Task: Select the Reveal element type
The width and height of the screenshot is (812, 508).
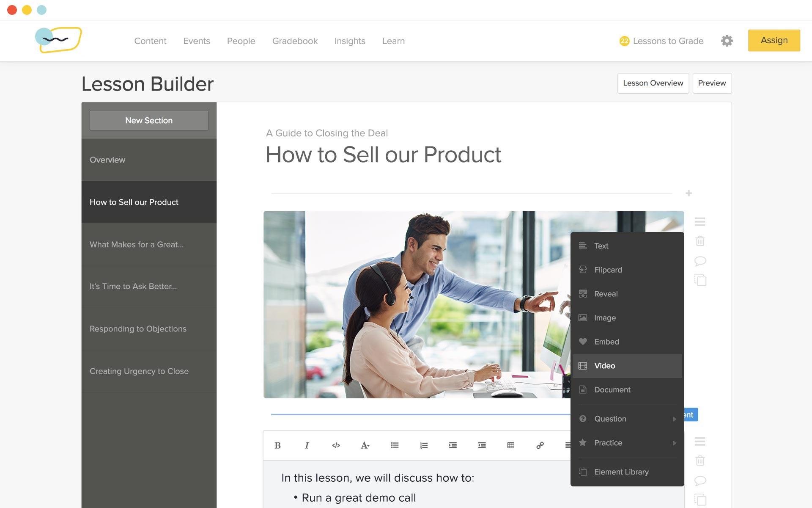Action: point(606,293)
